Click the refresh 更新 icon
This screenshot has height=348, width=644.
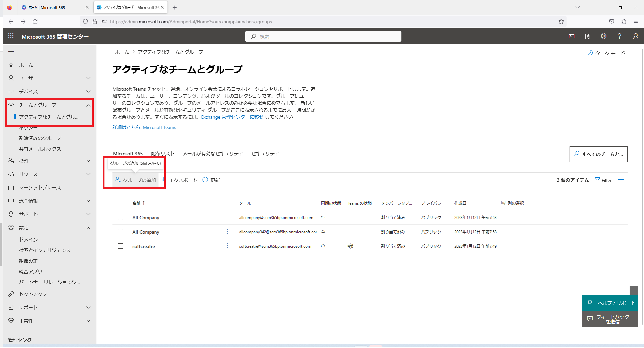pos(205,180)
